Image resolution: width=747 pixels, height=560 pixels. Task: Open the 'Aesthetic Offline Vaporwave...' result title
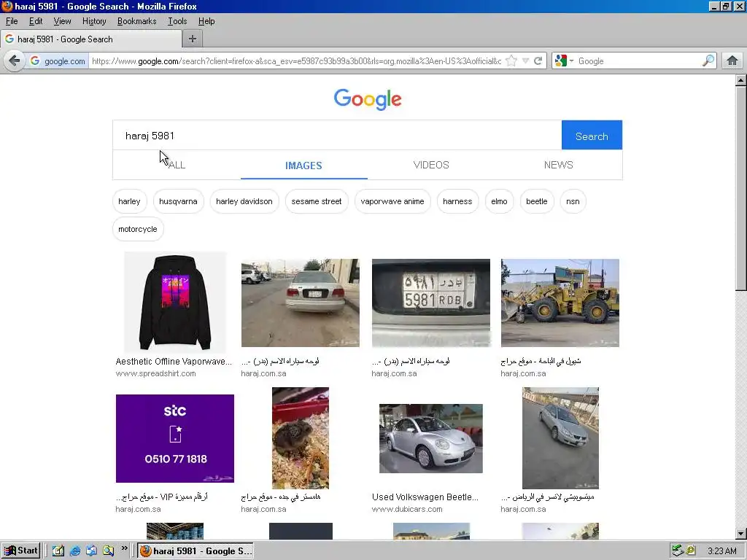[x=174, y=362]
